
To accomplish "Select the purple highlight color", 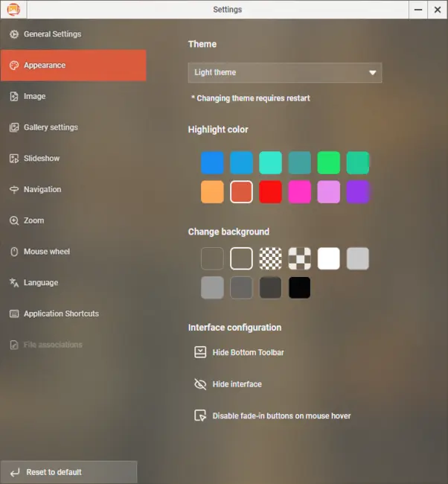I will pyautogui.click(x=358, y=191).
